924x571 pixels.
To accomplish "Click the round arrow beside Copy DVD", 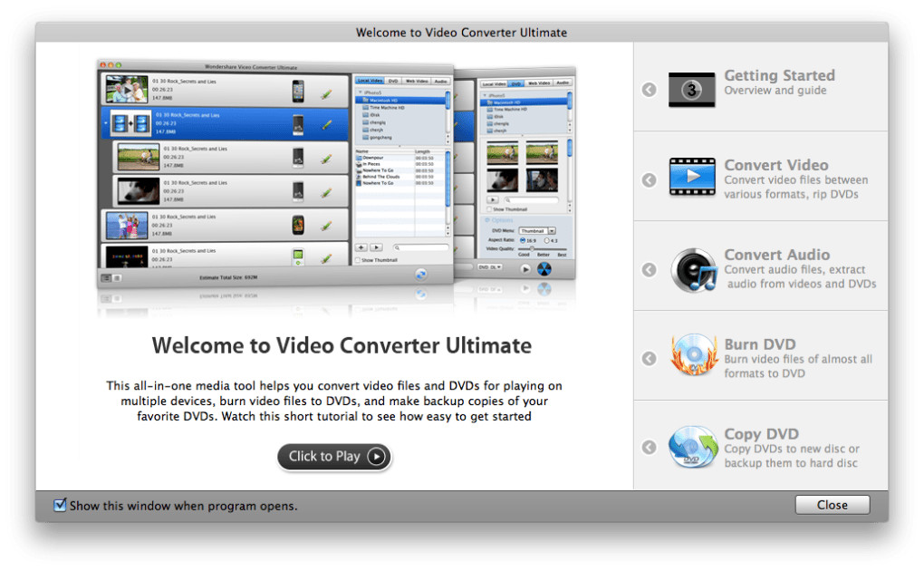I will 649,447.
